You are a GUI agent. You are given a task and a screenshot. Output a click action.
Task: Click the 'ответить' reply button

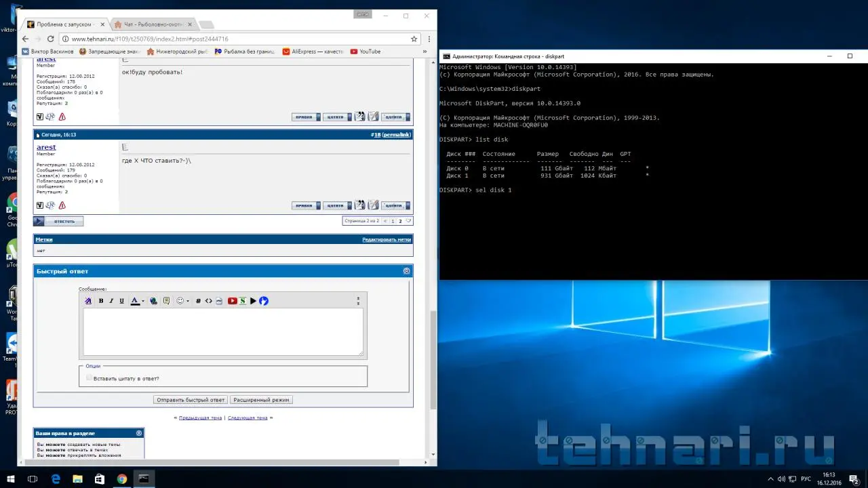[x=59, y=221]
